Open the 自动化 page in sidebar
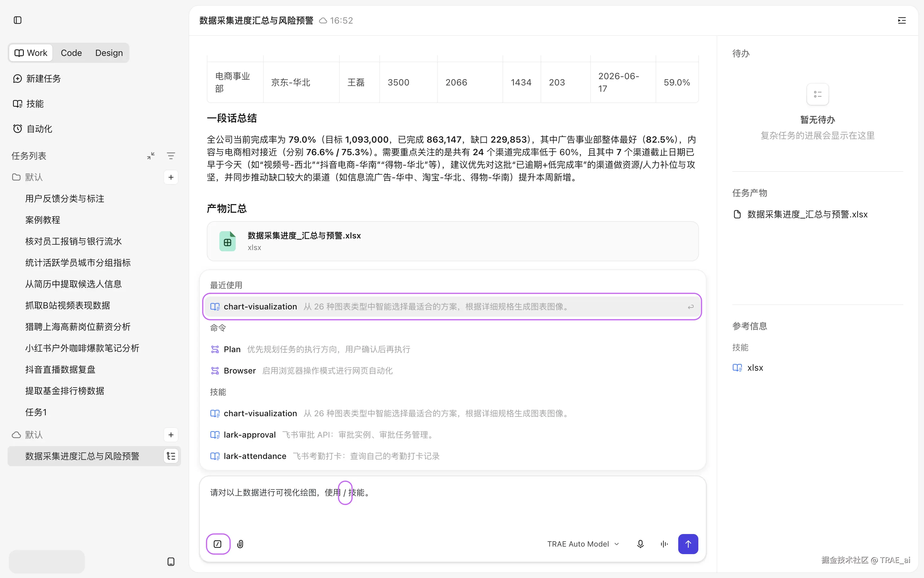Viewport: 924px width, 578px height. pyautogui.click(x=33, y=129)
